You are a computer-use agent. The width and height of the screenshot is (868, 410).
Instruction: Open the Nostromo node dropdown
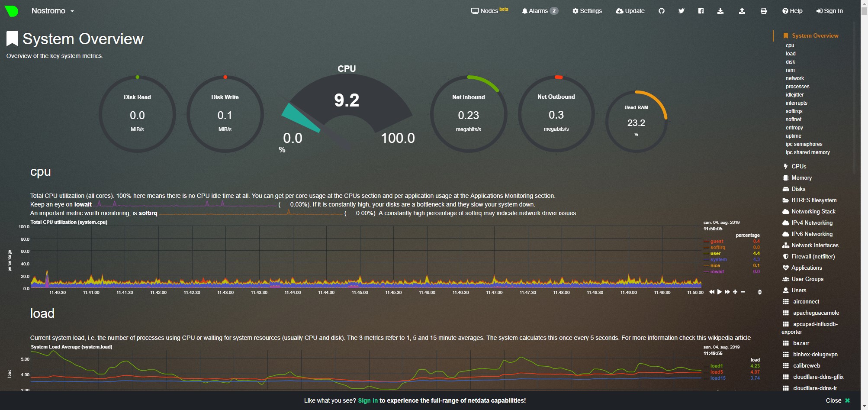[52, 11]
